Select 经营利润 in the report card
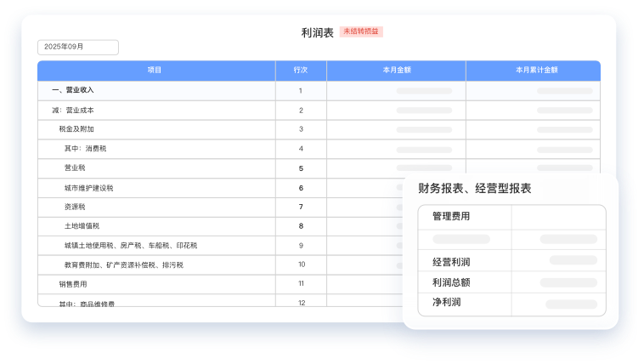This screenshot has height=364, width=644. pos(451,261)
